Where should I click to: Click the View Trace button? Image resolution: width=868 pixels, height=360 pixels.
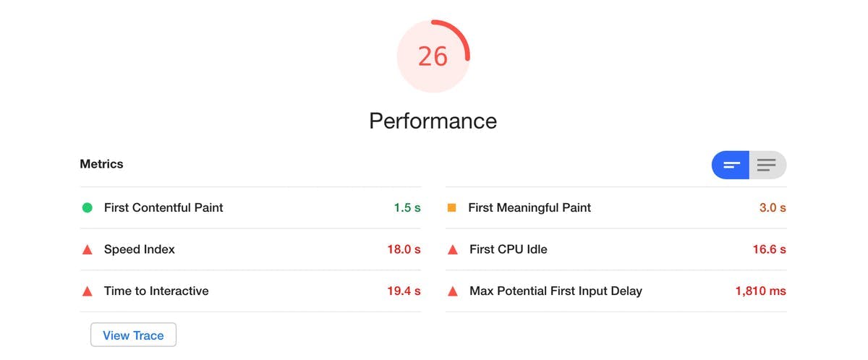[133, 335]
